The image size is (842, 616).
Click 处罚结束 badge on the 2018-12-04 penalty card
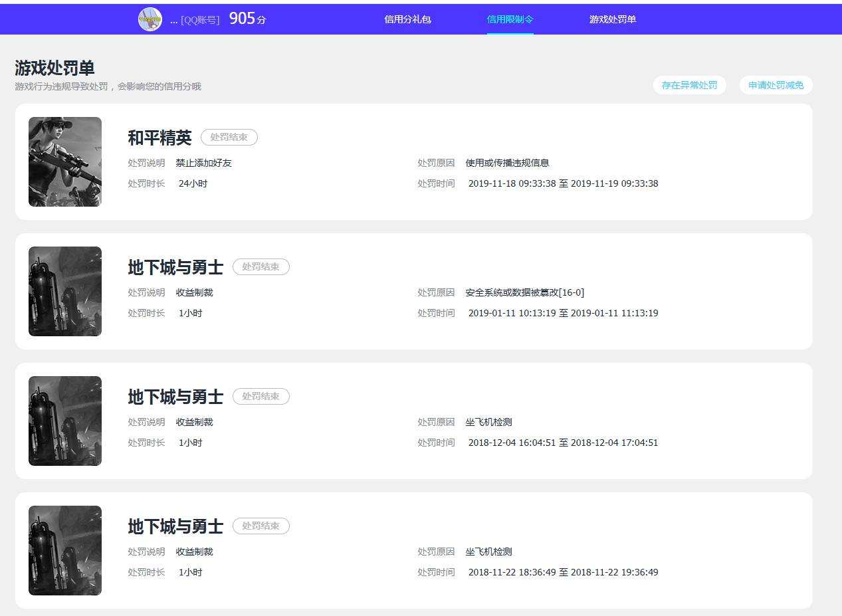(x=261, y=396)
